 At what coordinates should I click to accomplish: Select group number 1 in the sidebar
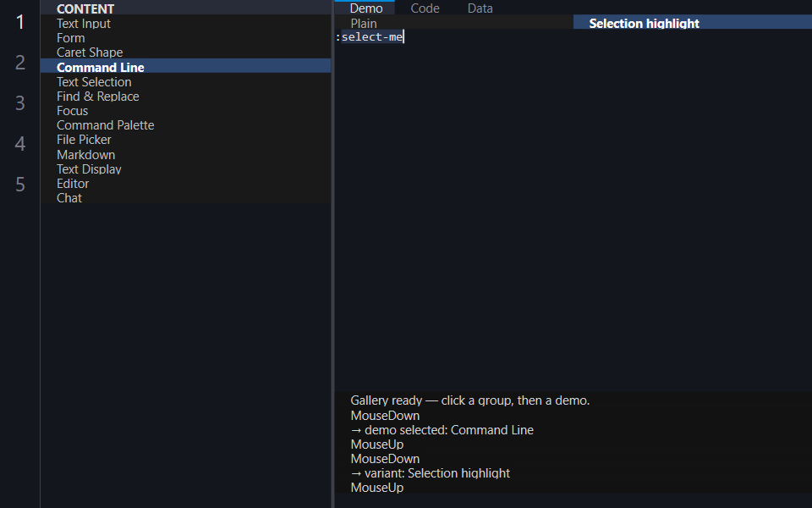pos(19,22)
